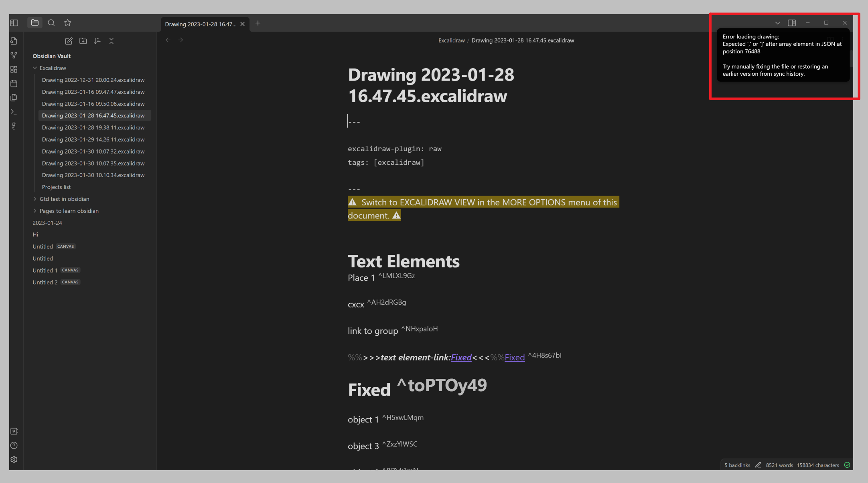Create a new folder in the file explorer
Image resolution: width=868 pixels, height=483 pixels.
tap(83, 41)
